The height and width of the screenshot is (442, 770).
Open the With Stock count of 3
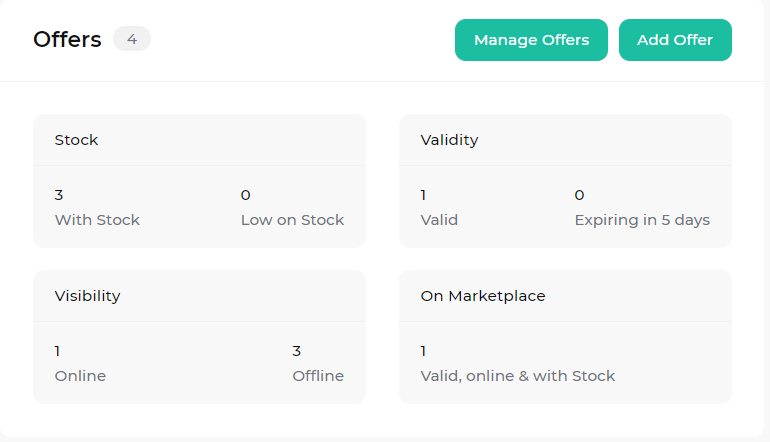59,195
